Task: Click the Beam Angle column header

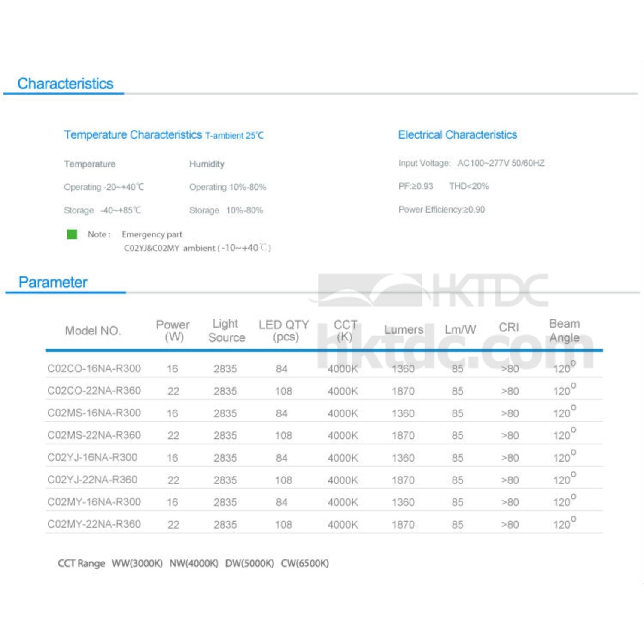Action: (x=564, y=330)
